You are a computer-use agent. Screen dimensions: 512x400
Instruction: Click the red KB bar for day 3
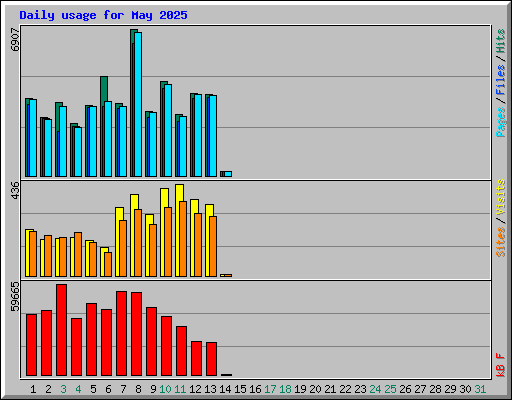pos(61,330)
